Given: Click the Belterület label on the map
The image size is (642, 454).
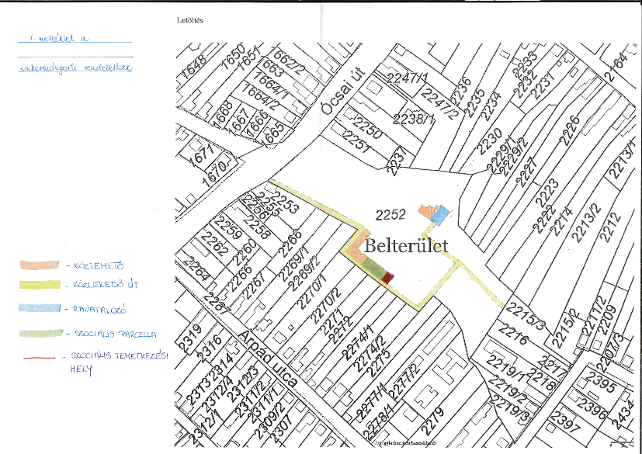Looking at the screenshot, I should [x=405, y=244].
